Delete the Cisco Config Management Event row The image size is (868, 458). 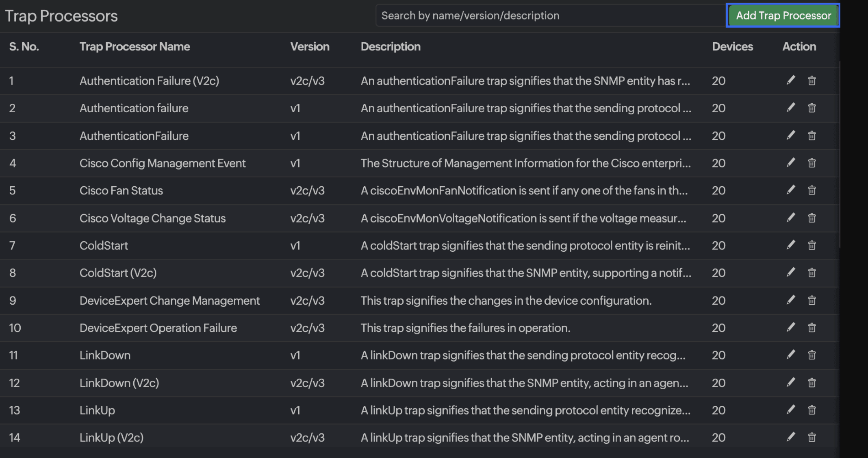(812, 163)
